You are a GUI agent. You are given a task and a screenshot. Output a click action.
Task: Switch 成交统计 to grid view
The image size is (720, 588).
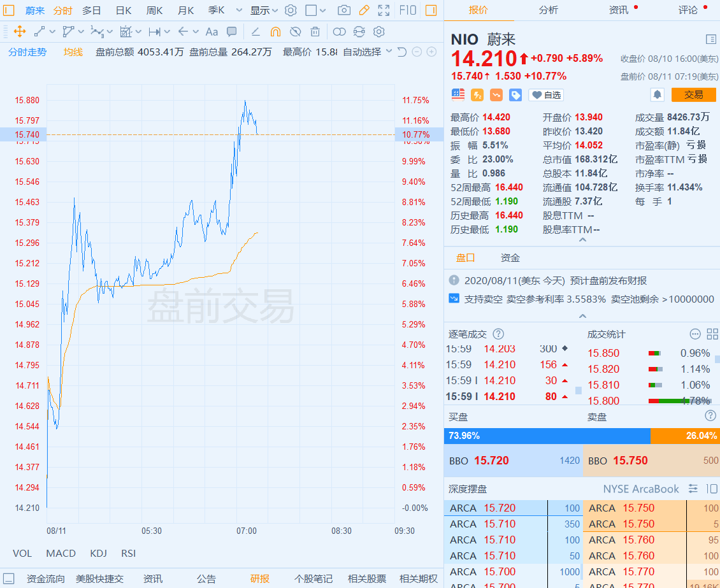[x=712, y=334]
